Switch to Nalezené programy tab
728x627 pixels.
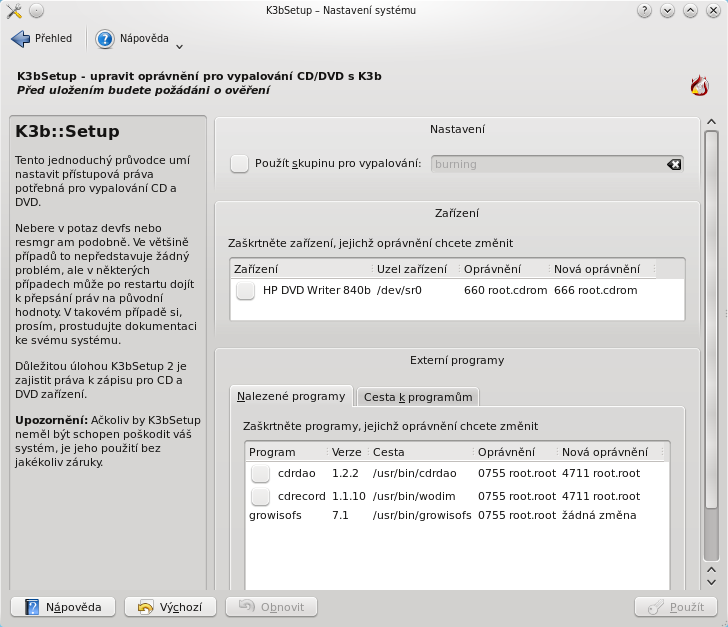291,396
